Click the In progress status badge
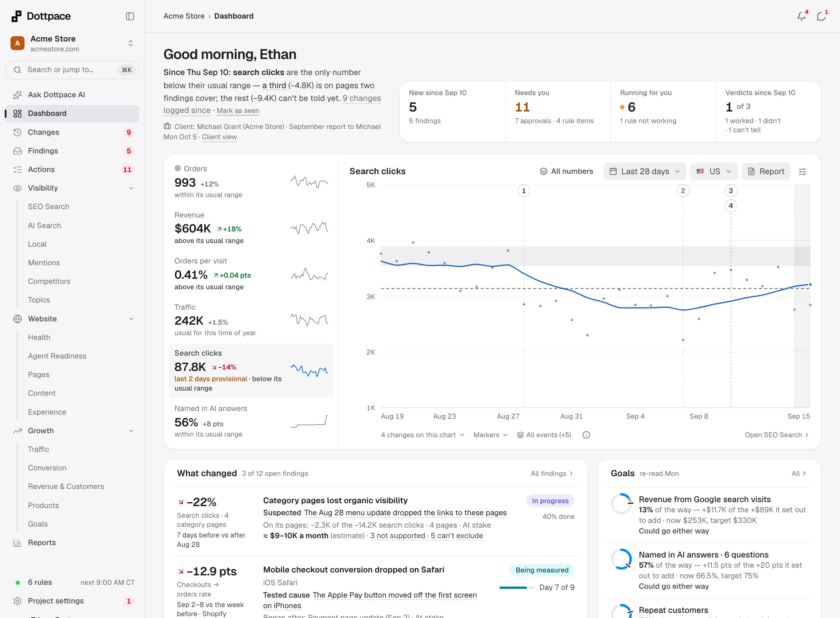The height and width of the screenshot is (618, 840). (550, 501)
